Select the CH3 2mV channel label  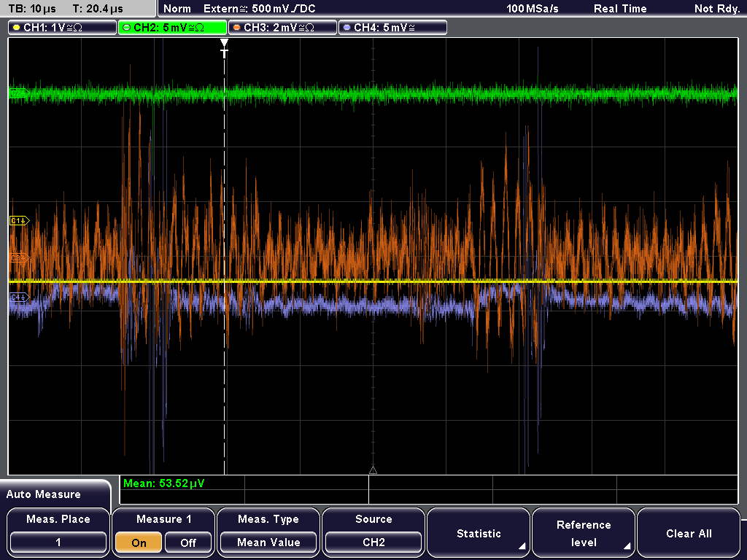(282, 28)
